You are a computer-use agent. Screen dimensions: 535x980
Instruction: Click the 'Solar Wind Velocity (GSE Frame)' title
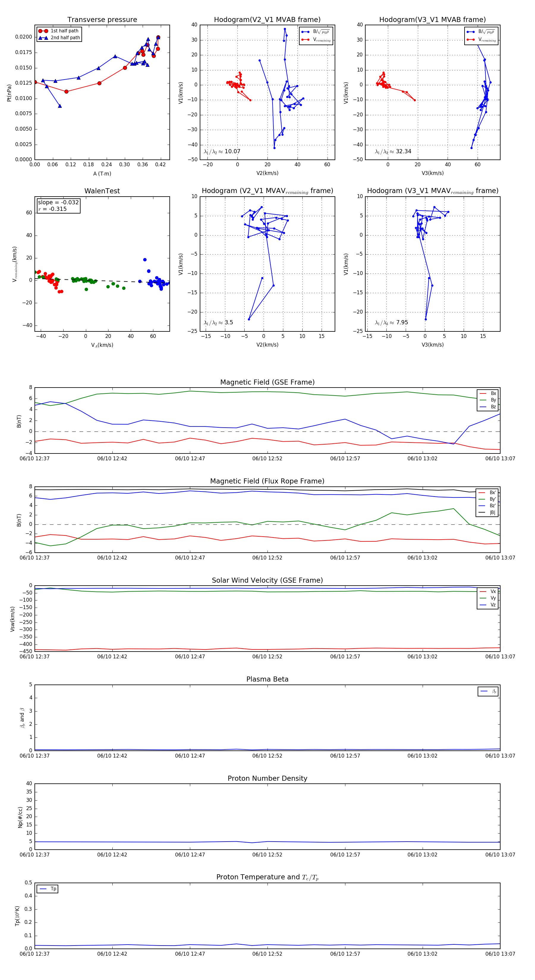[x=267, y=580]
